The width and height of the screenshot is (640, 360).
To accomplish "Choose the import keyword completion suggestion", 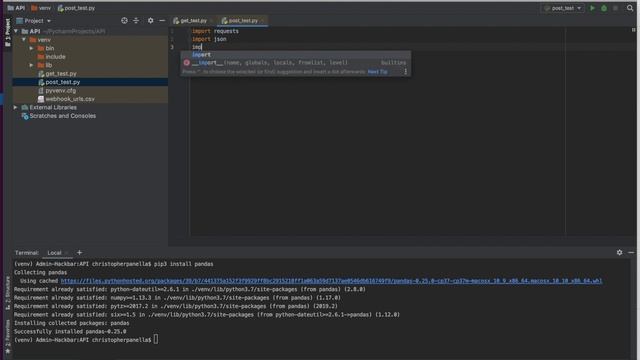I will tap(296, 55).
